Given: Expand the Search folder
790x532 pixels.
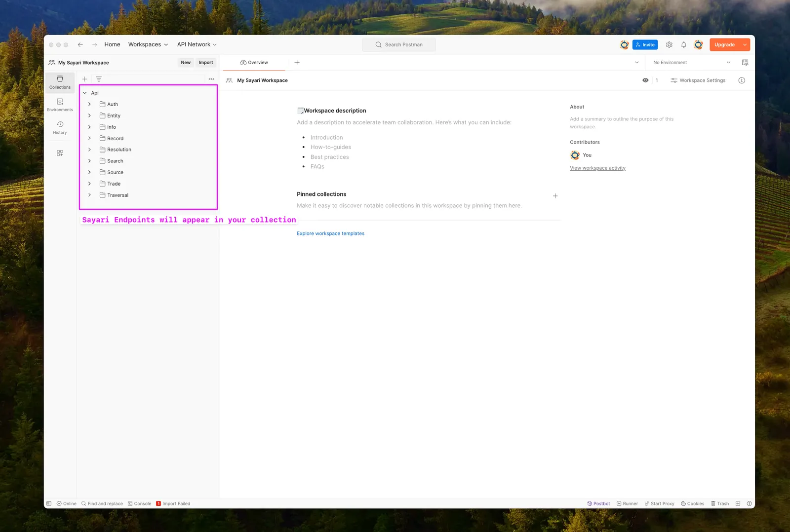Looking at the screenshot, I should pyautogui.click(x=89, y=161).
